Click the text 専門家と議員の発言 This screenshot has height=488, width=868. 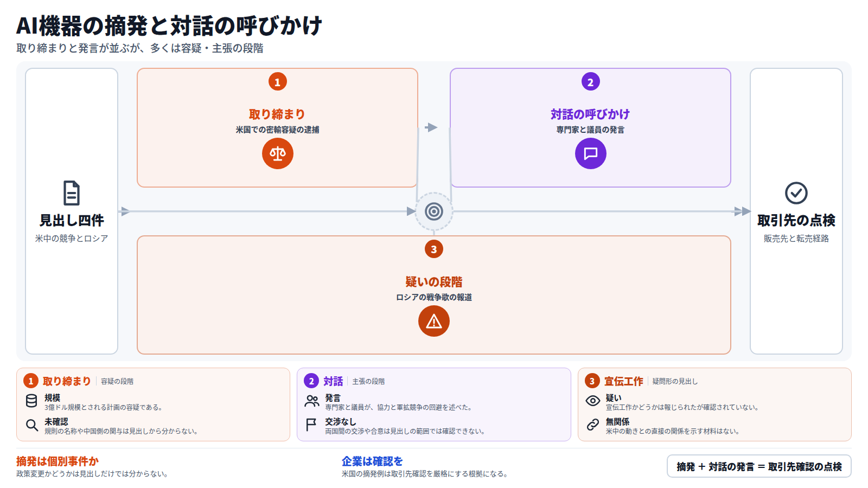[x=590, y=130]
